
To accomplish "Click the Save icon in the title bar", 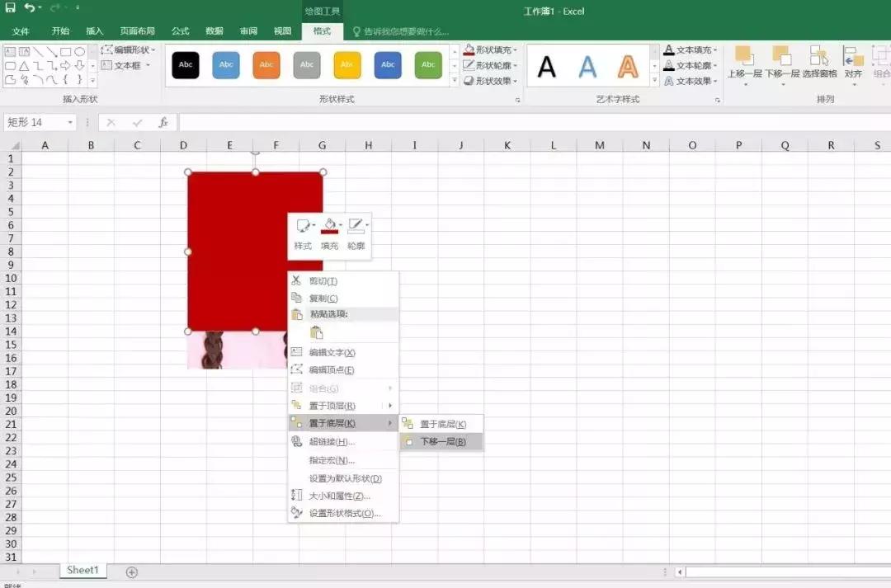I will [10, 7].
